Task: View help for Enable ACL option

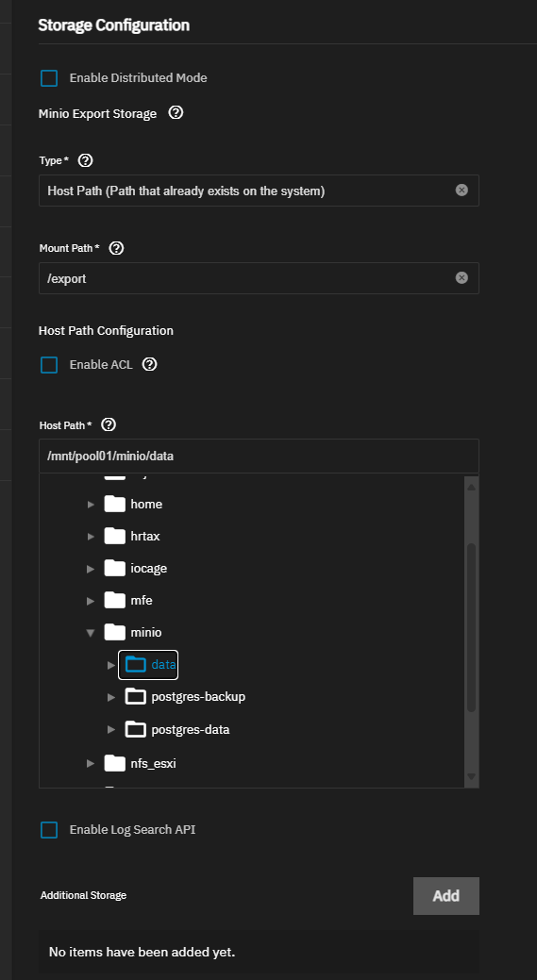Action: point(149,364)
